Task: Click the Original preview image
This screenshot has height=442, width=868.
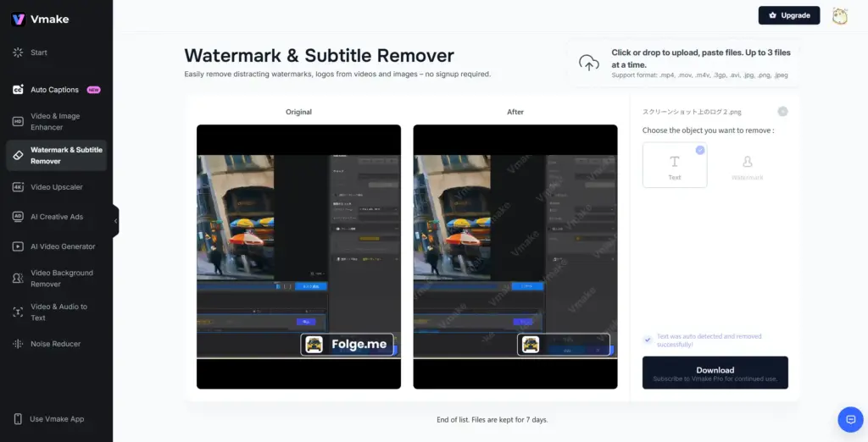Action: pos(299,257)
